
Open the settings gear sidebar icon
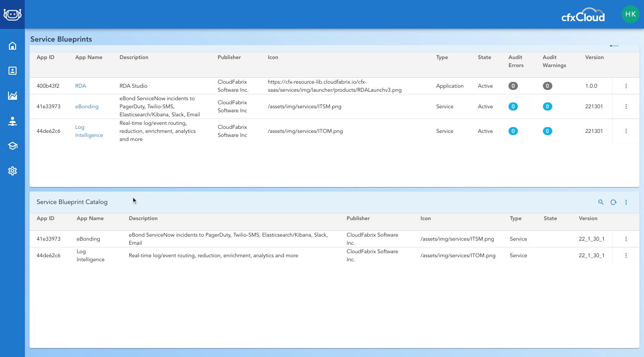[13, 171]
